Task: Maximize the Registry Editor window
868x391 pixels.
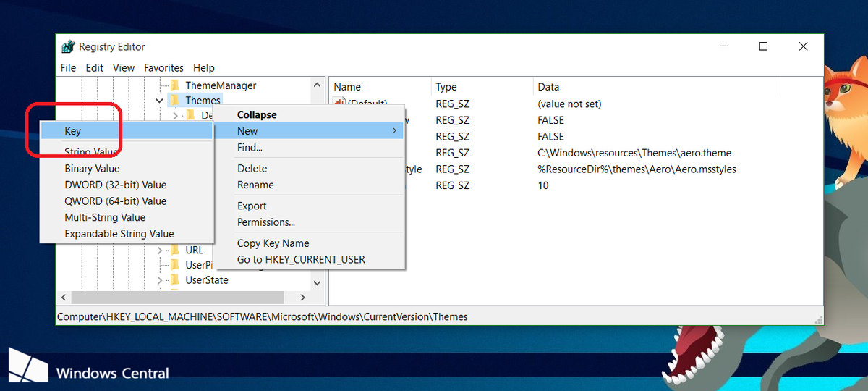Action: [x=763, y=46]
